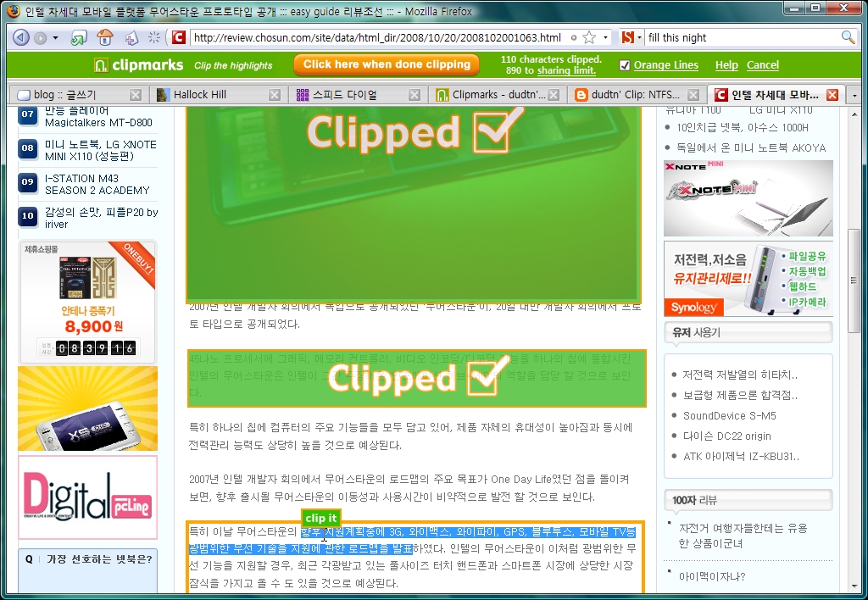
Task: Open '아이맥이자나?' 100자 review
Action: point(712,577)
